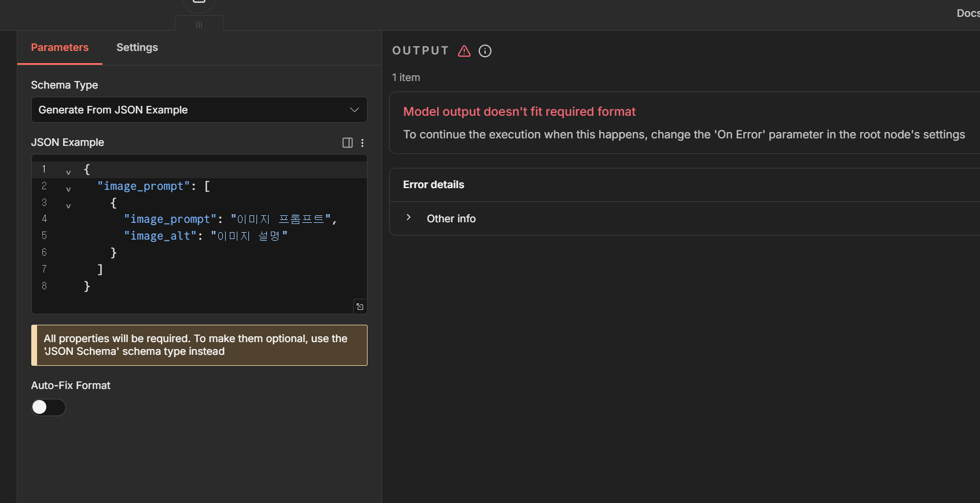The width and height of the screenshot is (980, 503).
Task: Click the 'Model output doesn't fit required format' message
Action: coord(519,112)
